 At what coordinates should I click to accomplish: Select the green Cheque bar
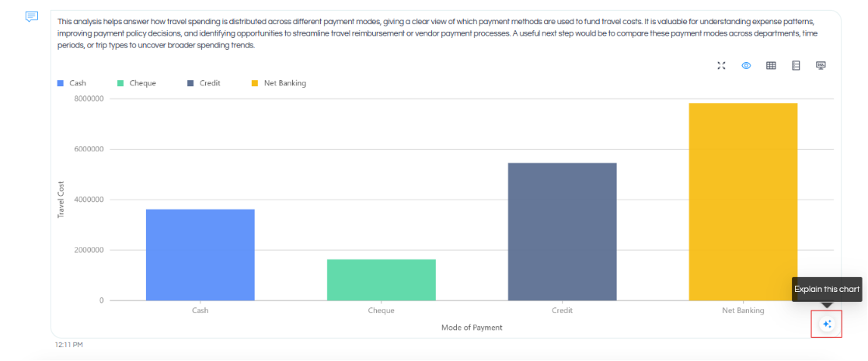click(x=382, y=279)
